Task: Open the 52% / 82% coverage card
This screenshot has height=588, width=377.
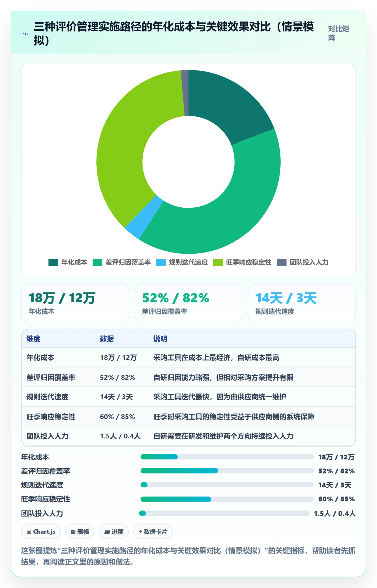Action: [188, 303]
